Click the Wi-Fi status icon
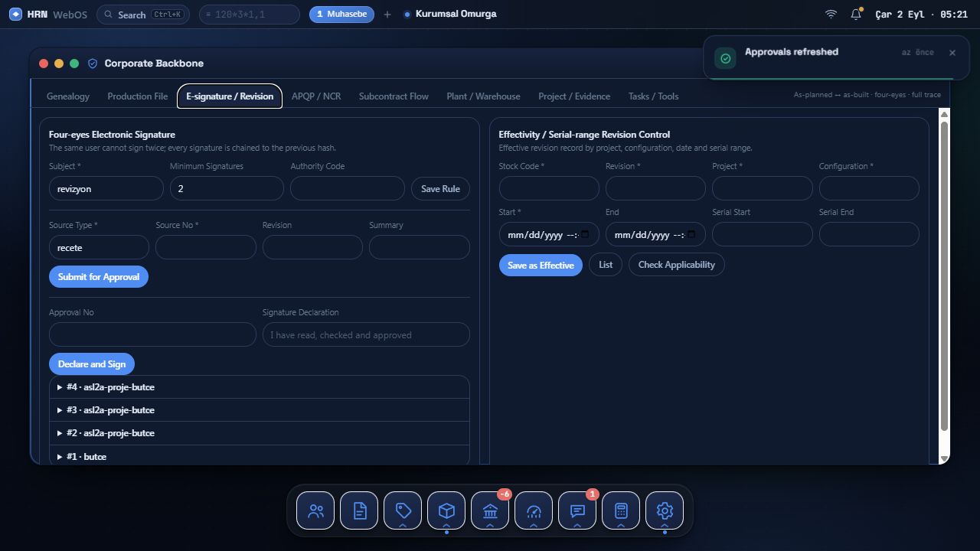This screenshot has width=980, height=551. 831,14
